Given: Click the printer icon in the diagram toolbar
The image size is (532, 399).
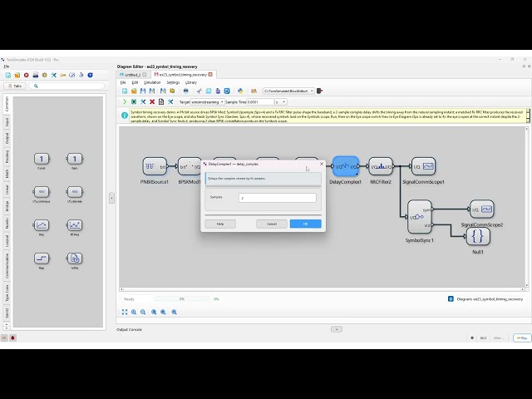Looking at the screenshot, I should click(185, 91).
